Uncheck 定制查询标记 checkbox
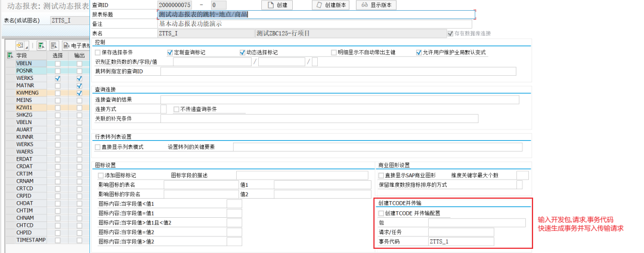Screen dimensions: 644x253 tap(170, 53)
